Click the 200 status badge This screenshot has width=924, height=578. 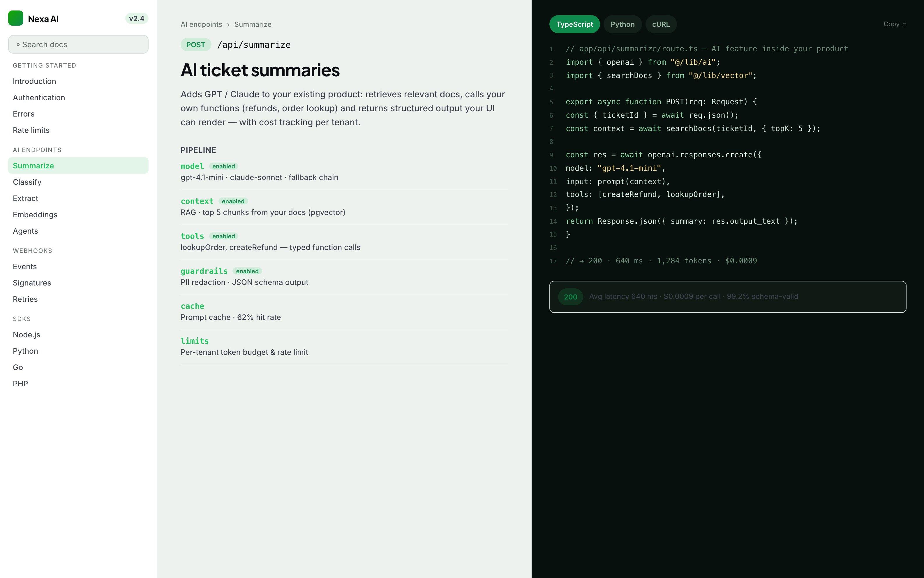[x=571, y=297]
